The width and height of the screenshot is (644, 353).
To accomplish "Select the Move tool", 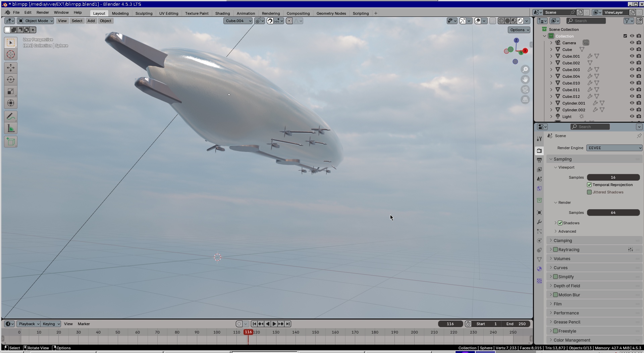I will [11, 68].
